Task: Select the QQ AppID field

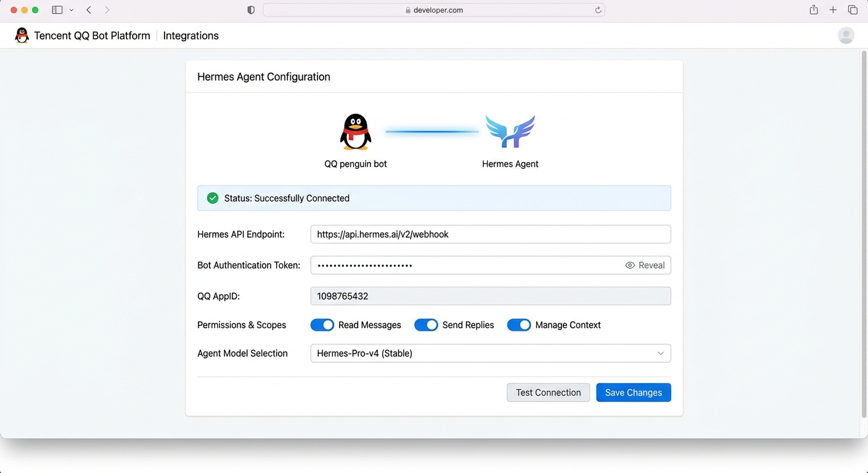Action: [x=491, y=296]
